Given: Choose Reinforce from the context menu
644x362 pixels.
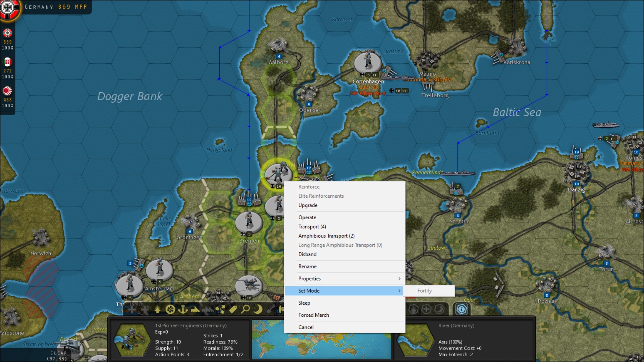Looking at the screenshot, I should 309,187.
